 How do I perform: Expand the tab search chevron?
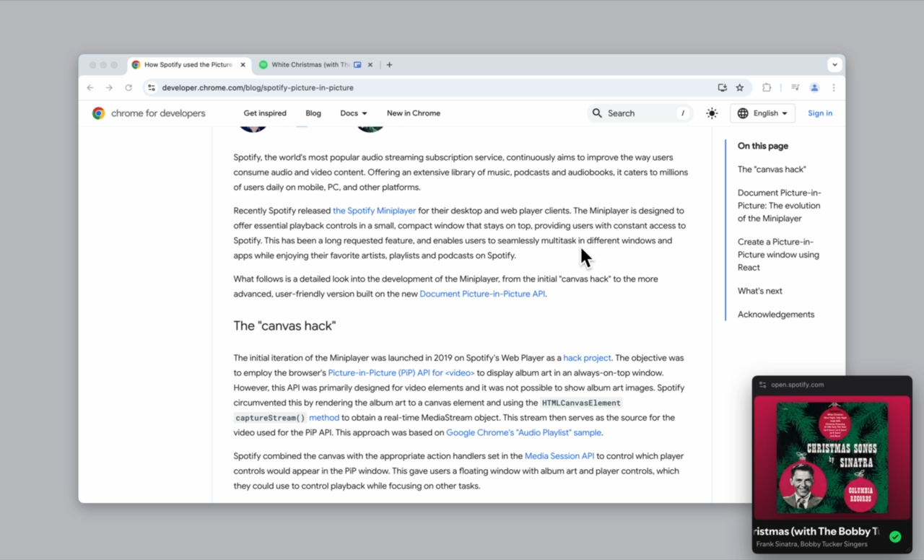(834, 64)
